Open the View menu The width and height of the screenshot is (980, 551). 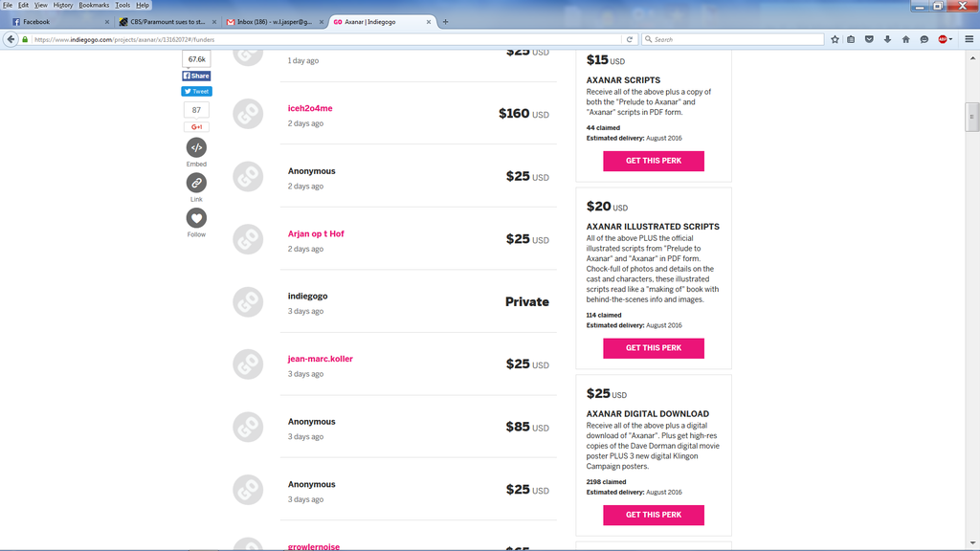pos(40,5)
